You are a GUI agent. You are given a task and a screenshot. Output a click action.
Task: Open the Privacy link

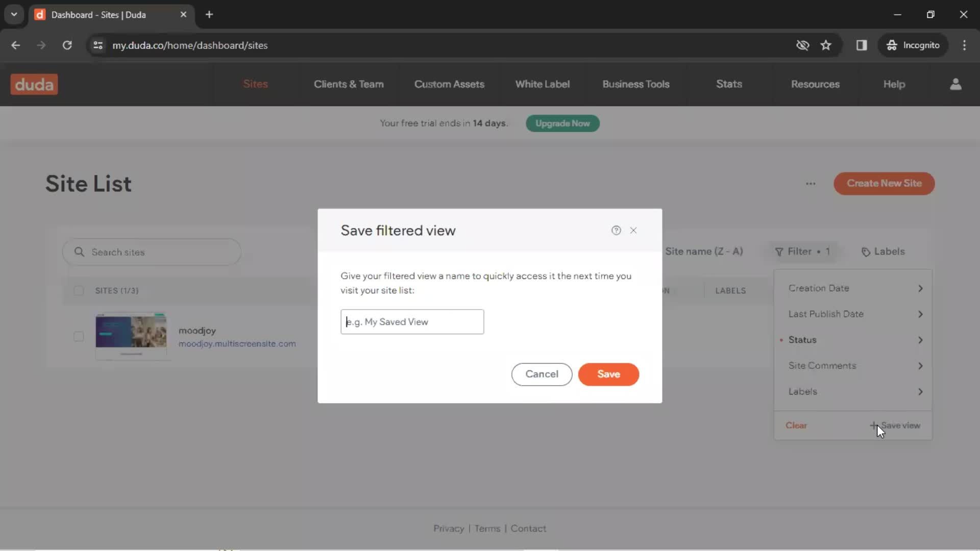coord(449,529)
